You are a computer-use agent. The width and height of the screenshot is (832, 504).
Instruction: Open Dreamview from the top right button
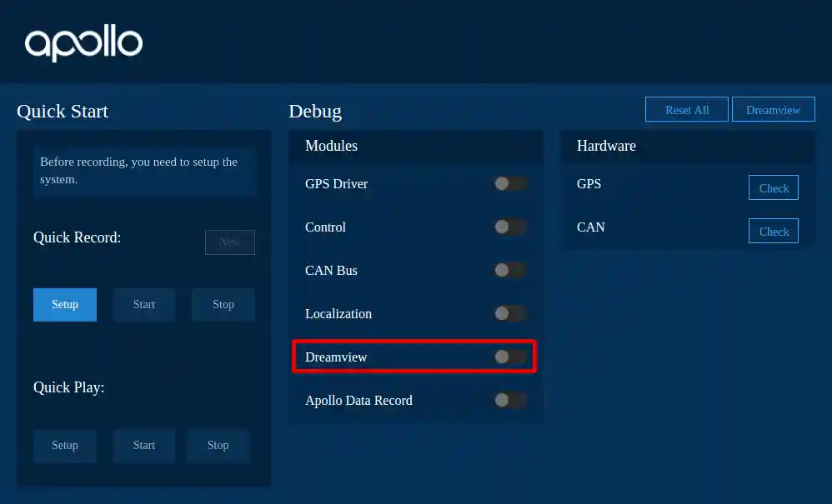[773, 109]
